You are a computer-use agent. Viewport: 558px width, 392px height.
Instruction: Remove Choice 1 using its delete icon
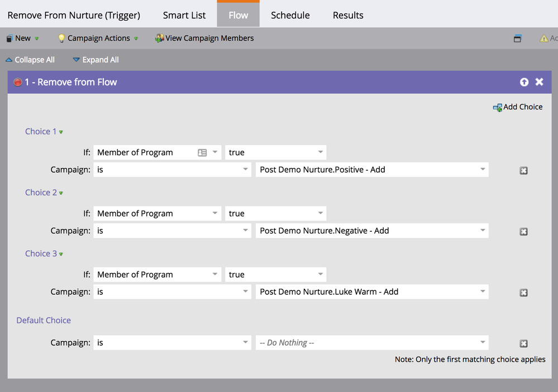pyautogui.click(x=523, y=170)
